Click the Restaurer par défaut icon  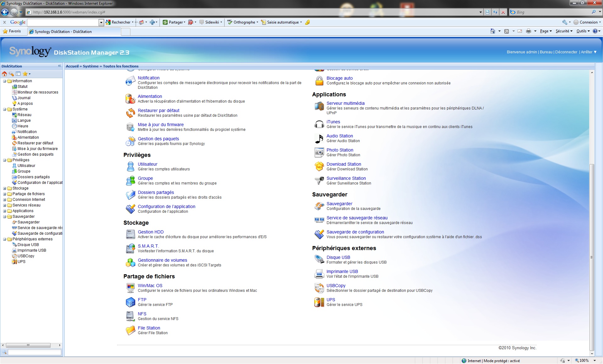130,113
